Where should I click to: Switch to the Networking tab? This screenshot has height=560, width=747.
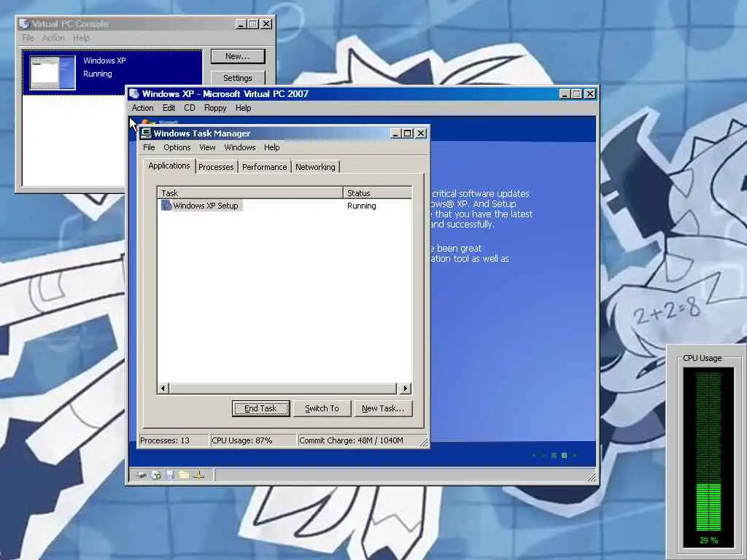(x=315, y=167)
